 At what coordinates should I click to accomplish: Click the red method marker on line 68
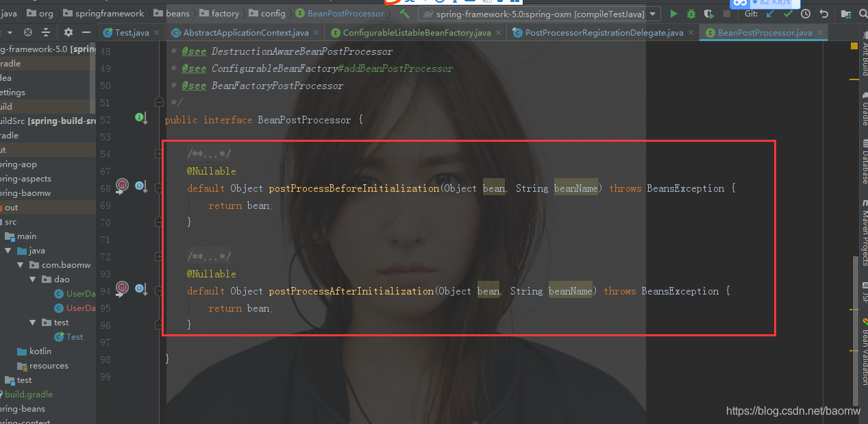coord(122,185)
